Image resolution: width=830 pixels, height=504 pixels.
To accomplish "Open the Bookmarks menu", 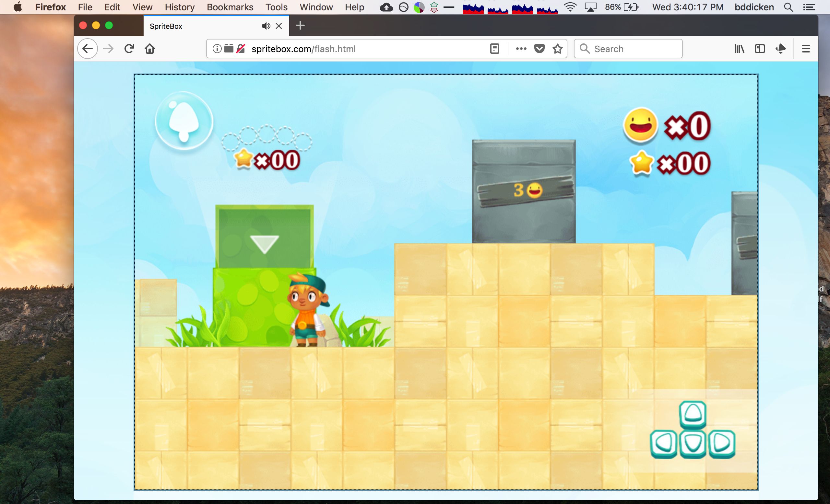I will coord(230,7).
